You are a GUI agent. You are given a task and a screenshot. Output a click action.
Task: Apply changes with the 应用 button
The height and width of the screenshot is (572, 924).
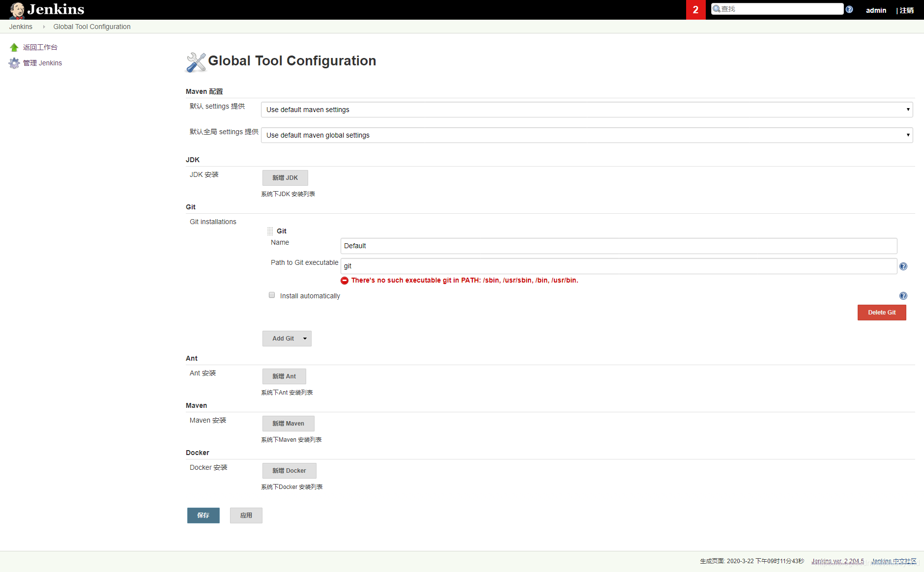246,515
